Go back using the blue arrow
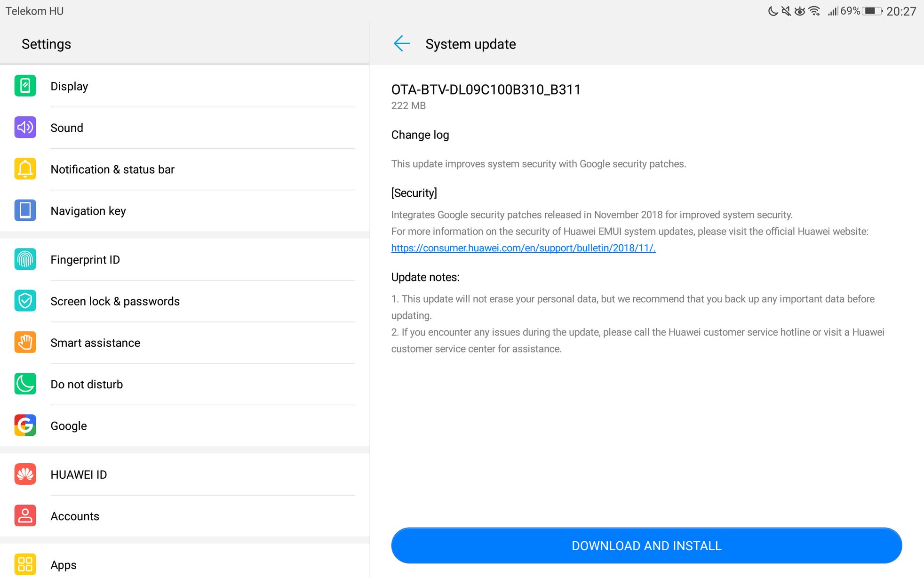This screenshot has height=578, width=924. coord(402,44)
